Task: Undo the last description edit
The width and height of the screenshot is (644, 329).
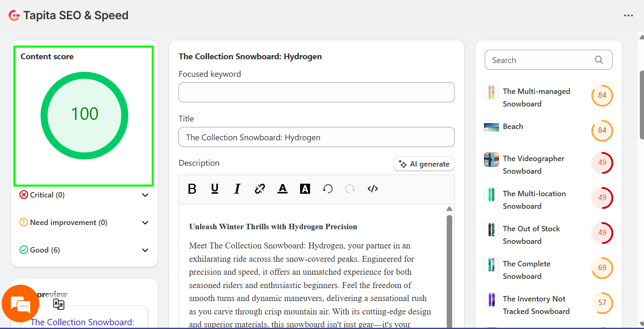Action: pos(328,189)
